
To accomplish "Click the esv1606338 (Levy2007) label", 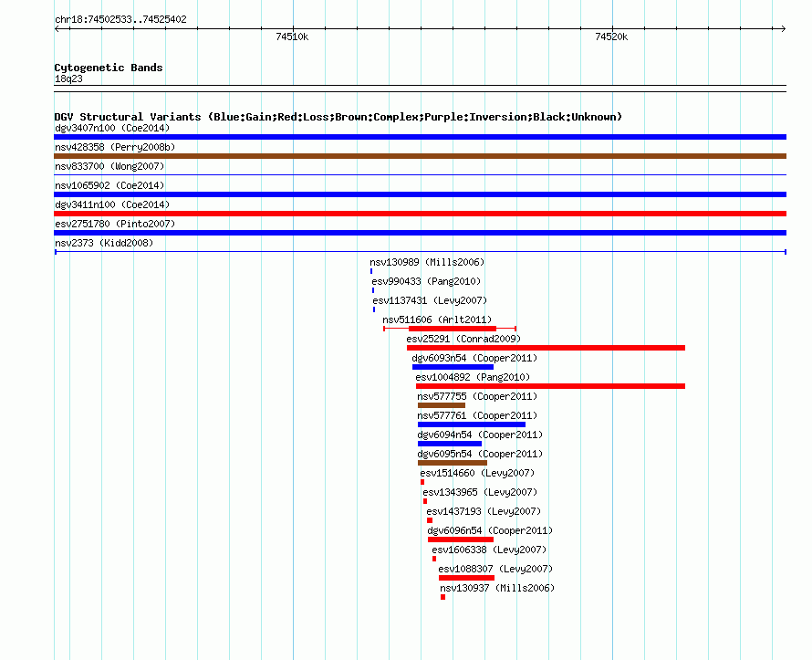I will (x=489, y=550).
